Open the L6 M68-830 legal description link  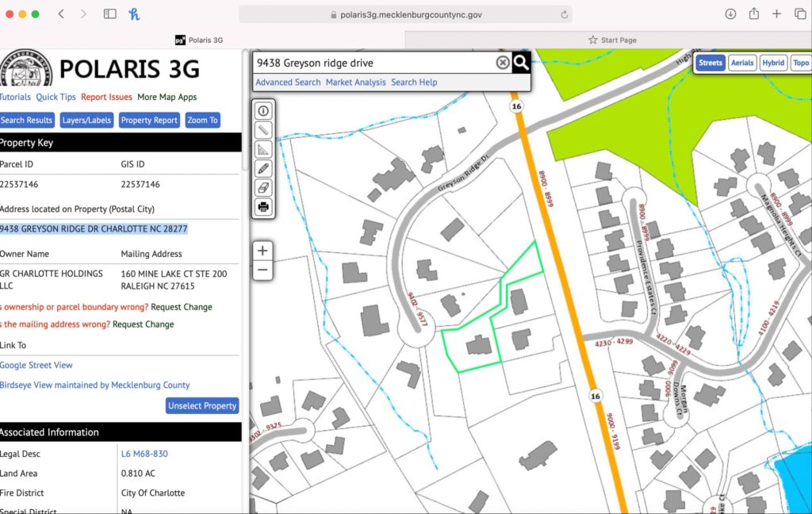tap(144, 454)
